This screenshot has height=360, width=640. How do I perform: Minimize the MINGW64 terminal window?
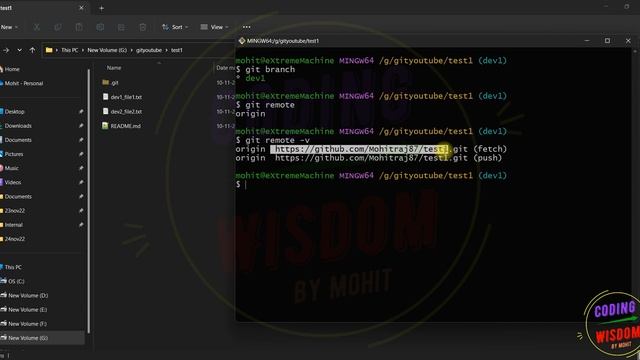click(x=587, y=41)
